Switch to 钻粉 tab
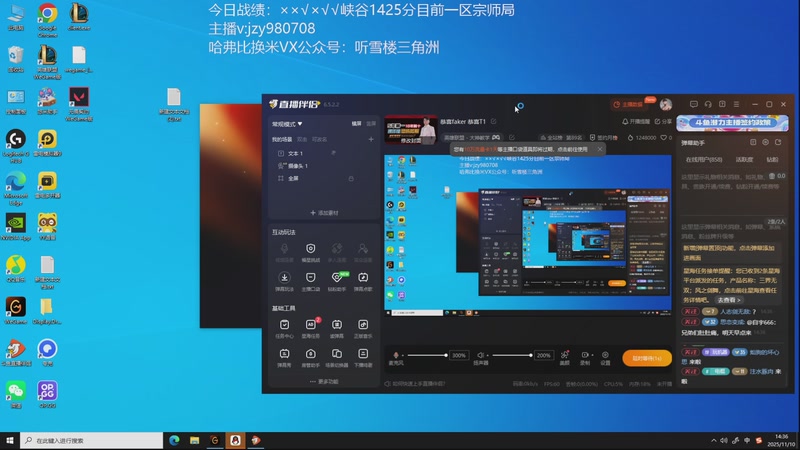This screenshot has height=450, width=800. click(772, 160)
